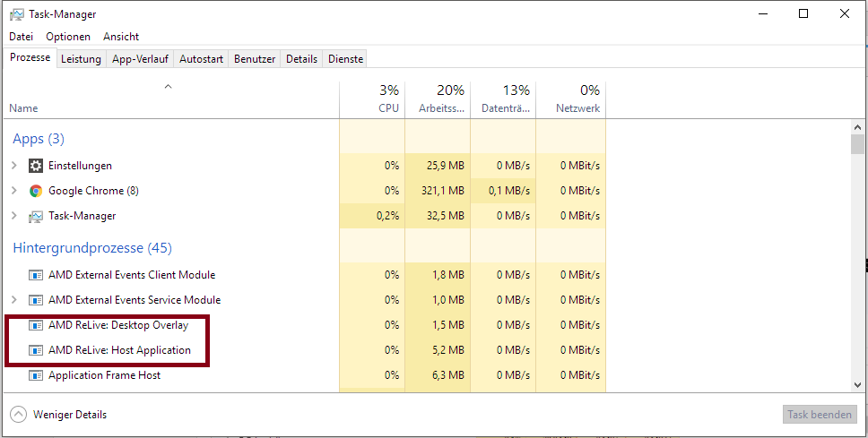Click the AMD External Events Client Module icon
Screen dimensions: 868x438
36,275
